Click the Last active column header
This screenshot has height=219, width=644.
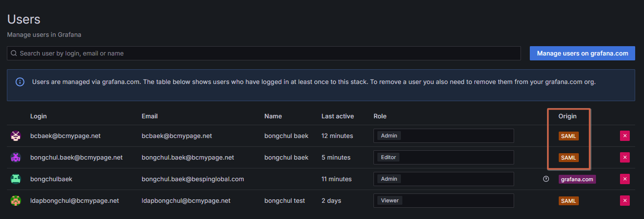337,116
